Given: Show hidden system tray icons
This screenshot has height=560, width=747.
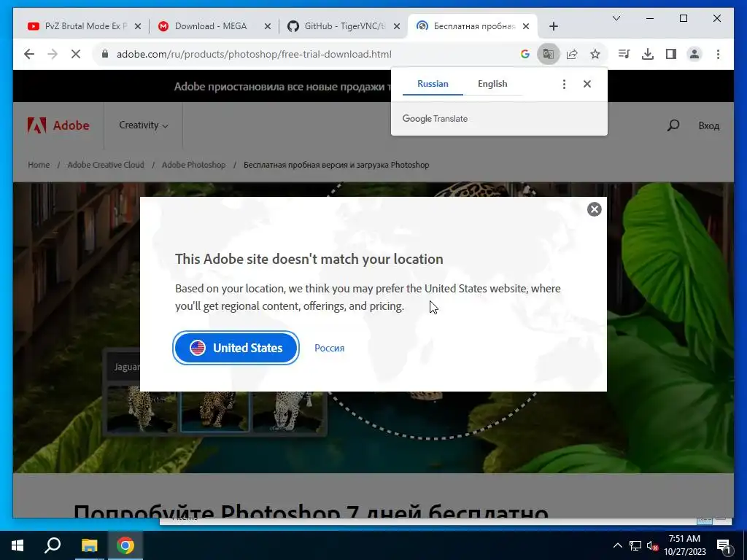Looking at the screenshot, I should click(x=617, y=545).
